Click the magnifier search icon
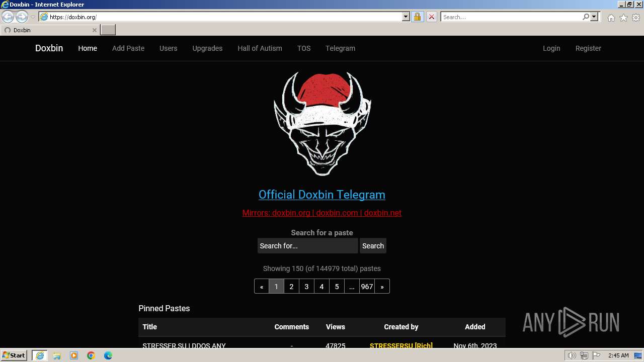Screen dimensions: 644x362 pos(586,17)
